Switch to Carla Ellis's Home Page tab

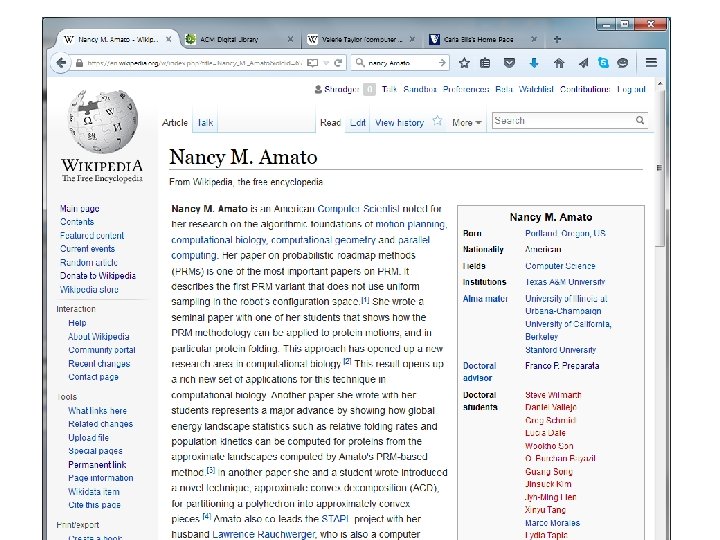pyautogui.click(x=483, y=39)
